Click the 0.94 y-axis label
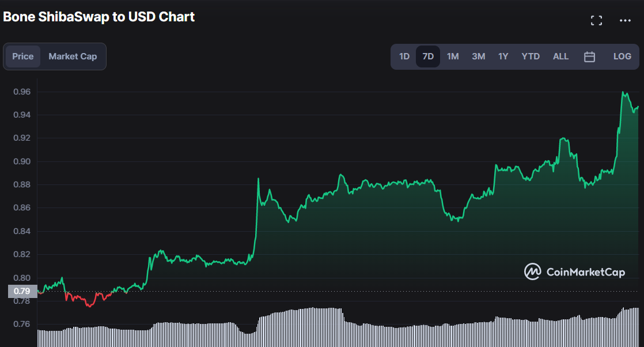Screen dimensions: 644x347 [x=22, y=115]
